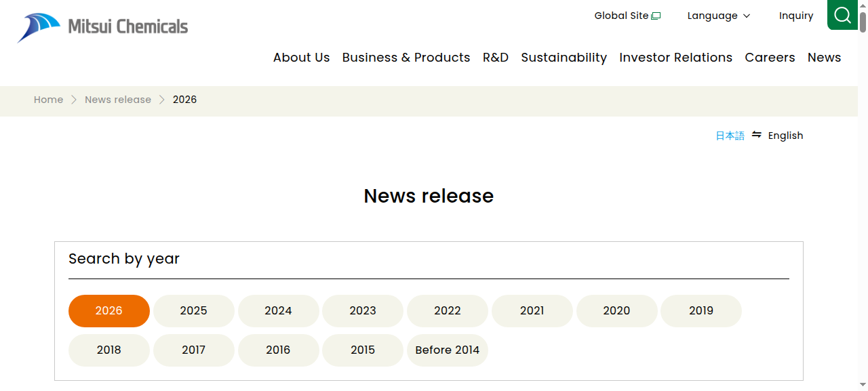Open the Sustainability menu
The width and height of the screenshot is (868, 391).
point(564,58)
